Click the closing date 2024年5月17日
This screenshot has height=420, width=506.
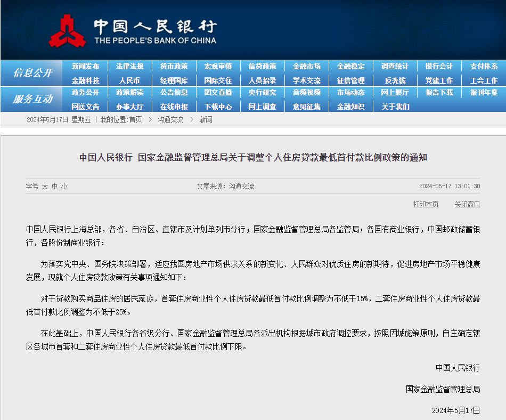456,410
